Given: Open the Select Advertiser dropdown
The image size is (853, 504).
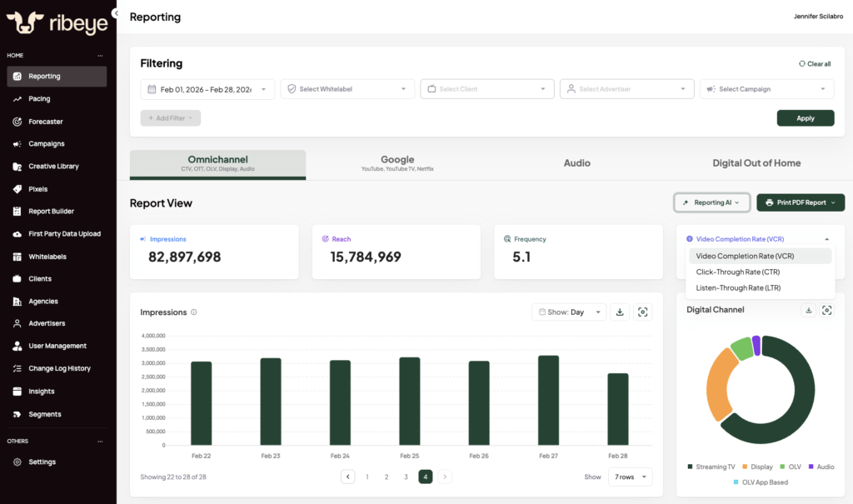Looking at the screenshot, I should (626, 89).
